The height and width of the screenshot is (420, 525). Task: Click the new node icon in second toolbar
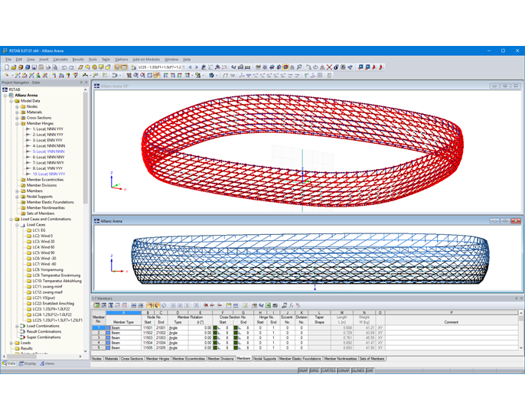click(6, 75)
